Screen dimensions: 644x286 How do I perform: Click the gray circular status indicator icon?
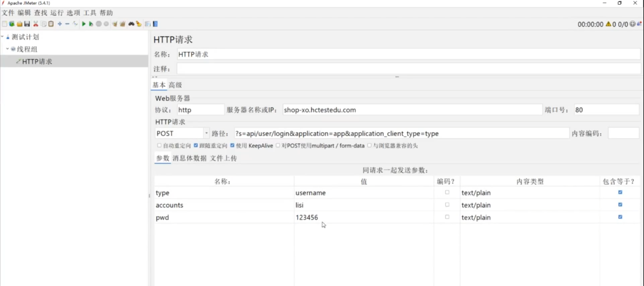coord(633,24)
